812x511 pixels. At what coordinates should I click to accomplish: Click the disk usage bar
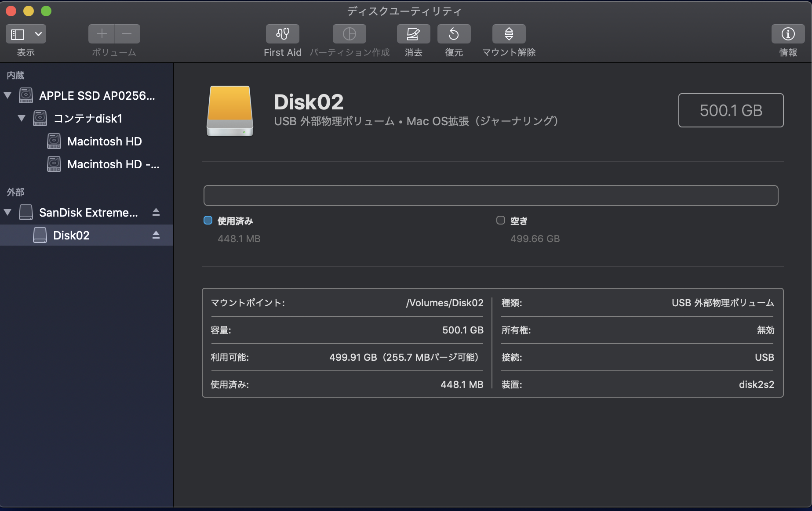coord(491,196)
